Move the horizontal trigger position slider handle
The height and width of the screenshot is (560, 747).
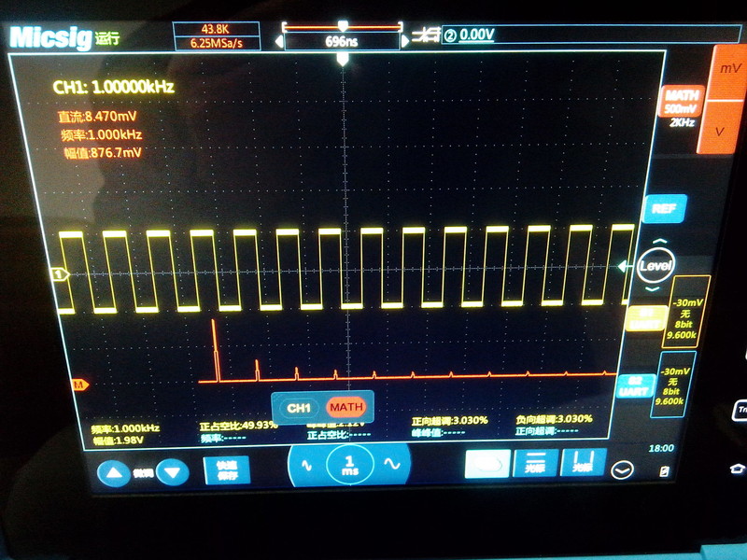tap(343, 25)
